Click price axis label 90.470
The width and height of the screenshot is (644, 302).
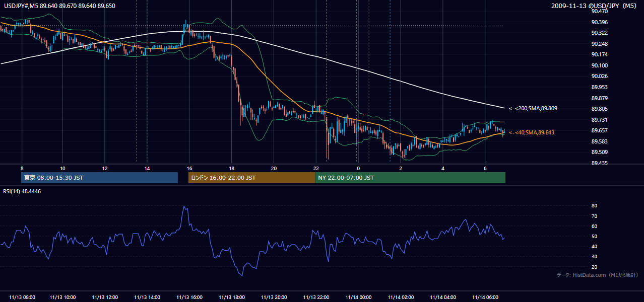tap(600, 11)
